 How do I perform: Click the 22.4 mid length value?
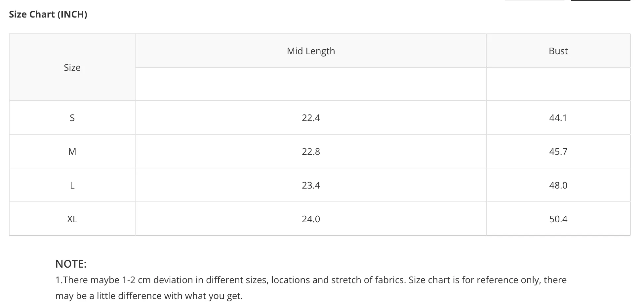[311, 118]
